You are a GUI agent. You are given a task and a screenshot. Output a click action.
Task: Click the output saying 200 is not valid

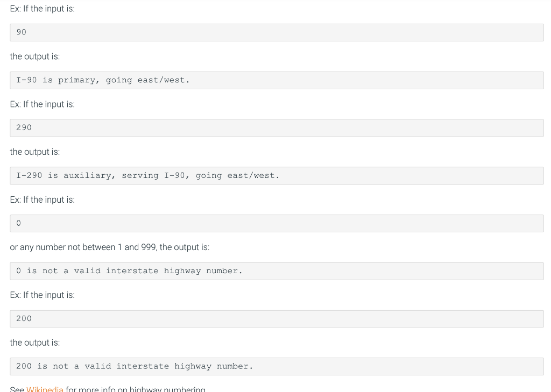275,366
